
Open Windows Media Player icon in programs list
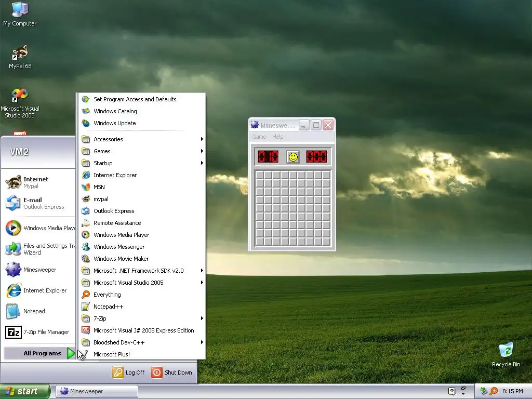(x=86, y=235)
